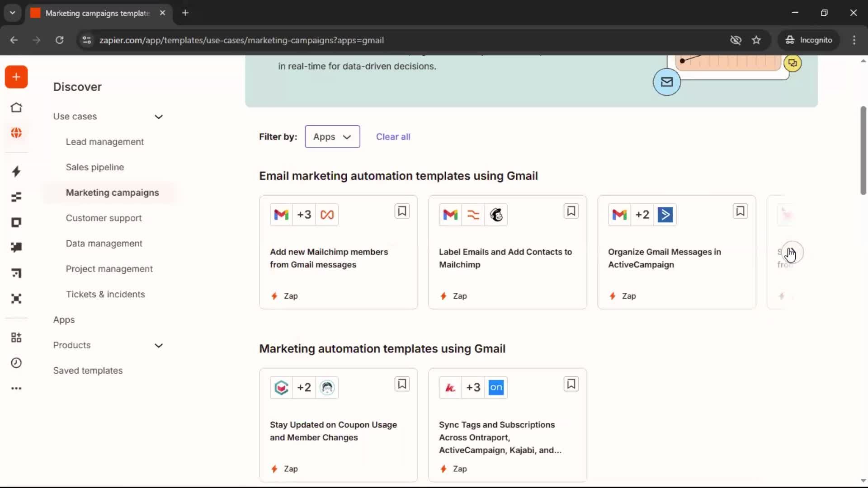
Task: Open the Agents icon in left rail
Action: [x=16, y=299]
